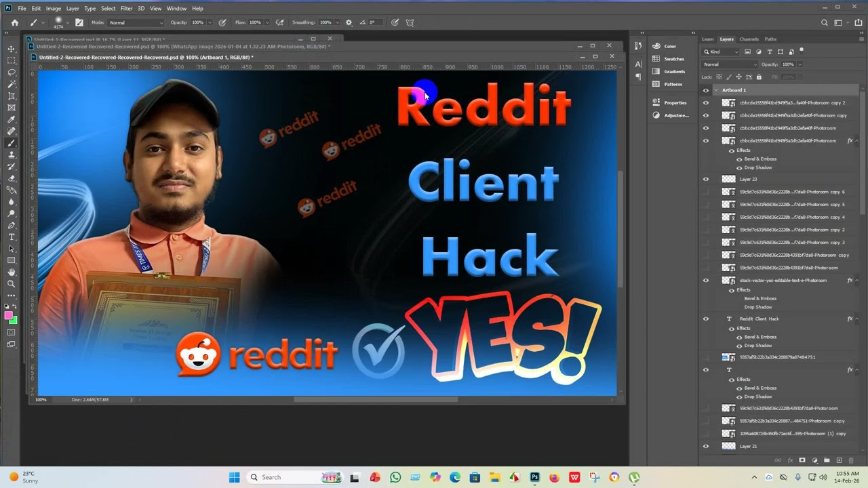Select the Hand tool

click(12, 272)
